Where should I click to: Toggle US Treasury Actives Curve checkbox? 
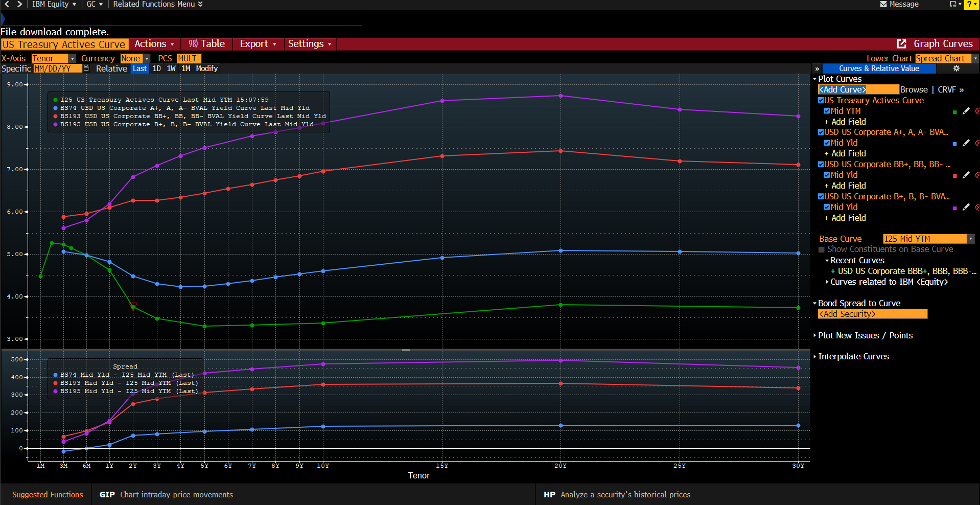[x=821, y=100]
